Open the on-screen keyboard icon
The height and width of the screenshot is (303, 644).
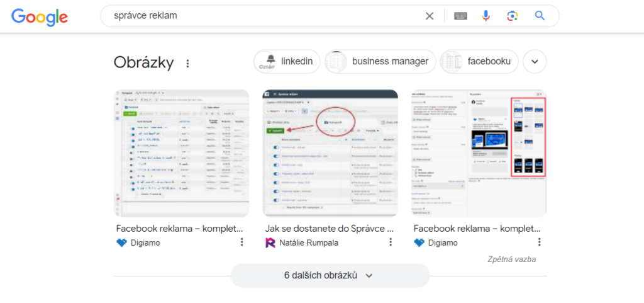pyautogui.click(x=460, y=16)
